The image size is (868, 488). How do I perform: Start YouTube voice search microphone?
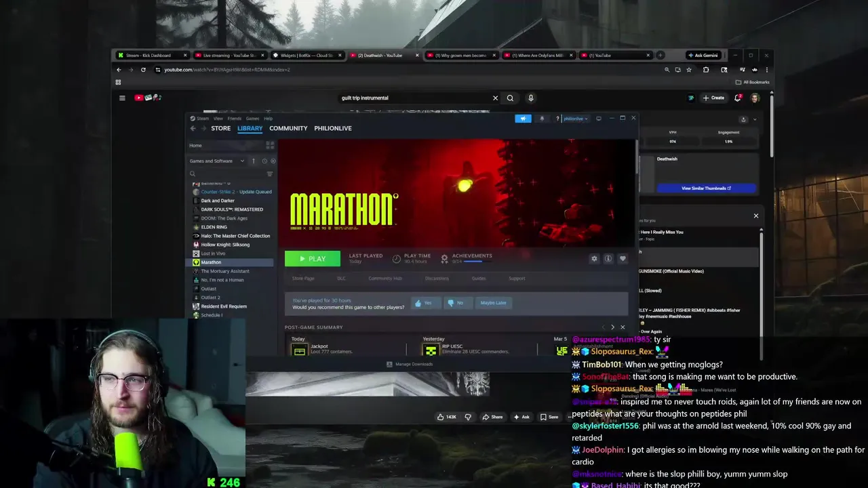pos(531,98)
